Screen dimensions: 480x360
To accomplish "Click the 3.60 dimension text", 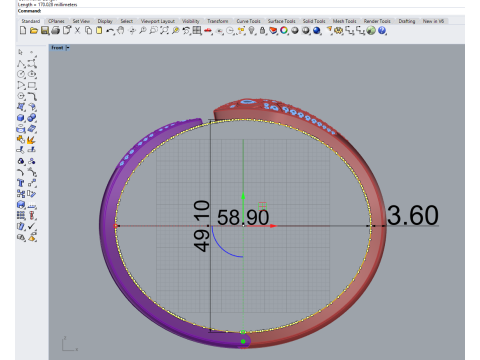I will pyautogui.click(x=413, y=215).
